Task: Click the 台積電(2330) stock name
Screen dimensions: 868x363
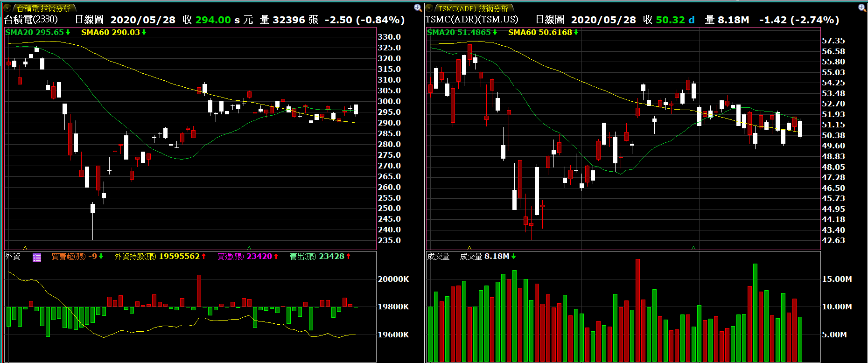Action: 31,20
